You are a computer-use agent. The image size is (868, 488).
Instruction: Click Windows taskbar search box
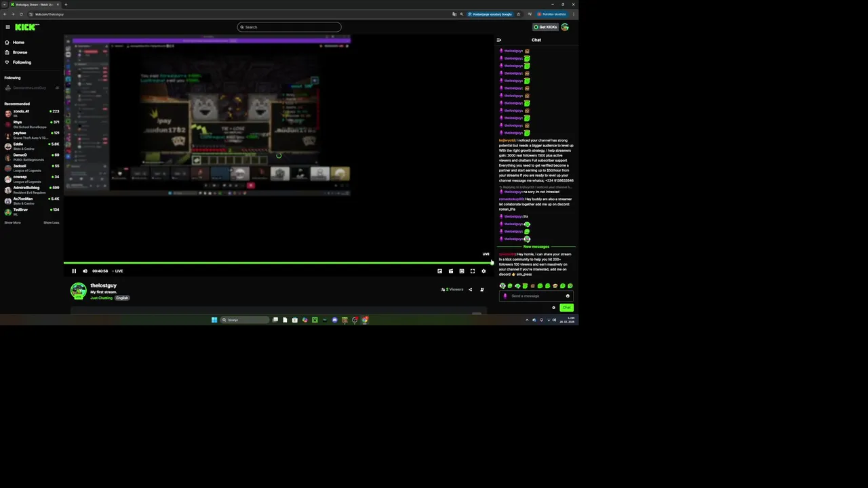pos(245,320)
